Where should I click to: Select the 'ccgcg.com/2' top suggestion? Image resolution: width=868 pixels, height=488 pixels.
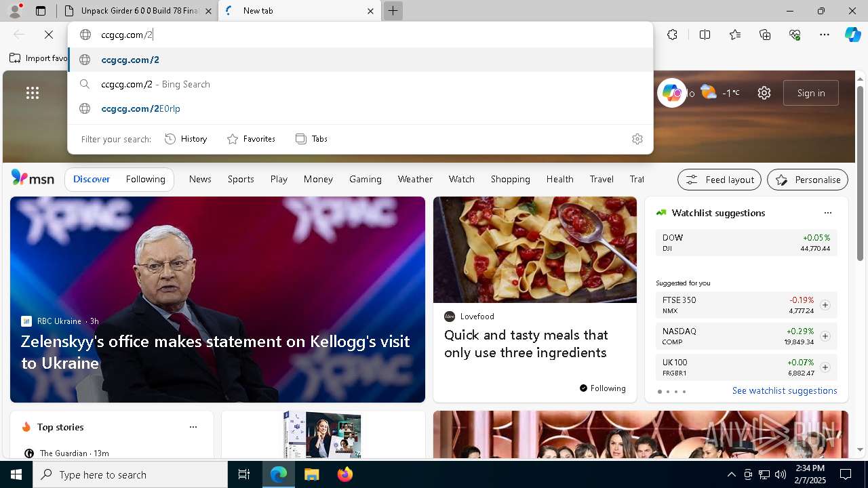click(360, 60)
